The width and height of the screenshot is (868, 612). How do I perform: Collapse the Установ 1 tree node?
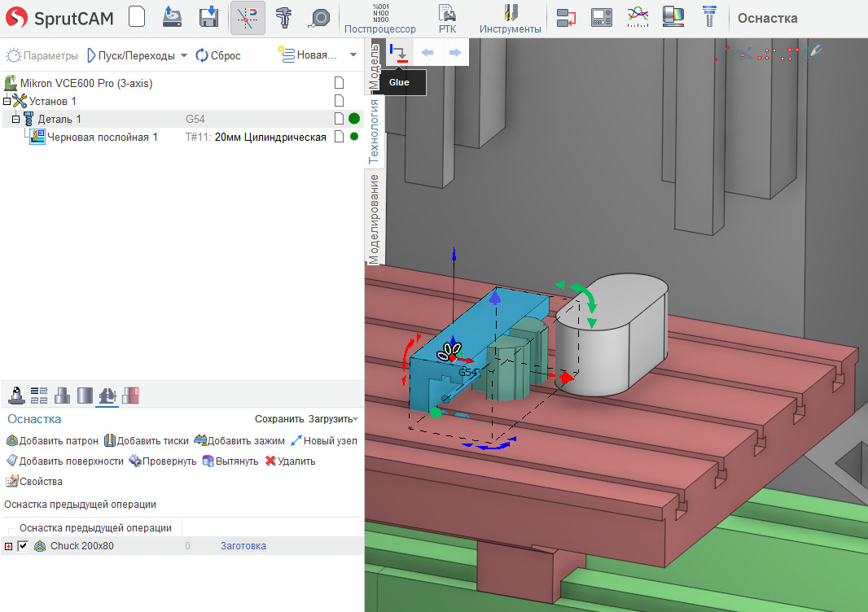[x=7, y=101]
